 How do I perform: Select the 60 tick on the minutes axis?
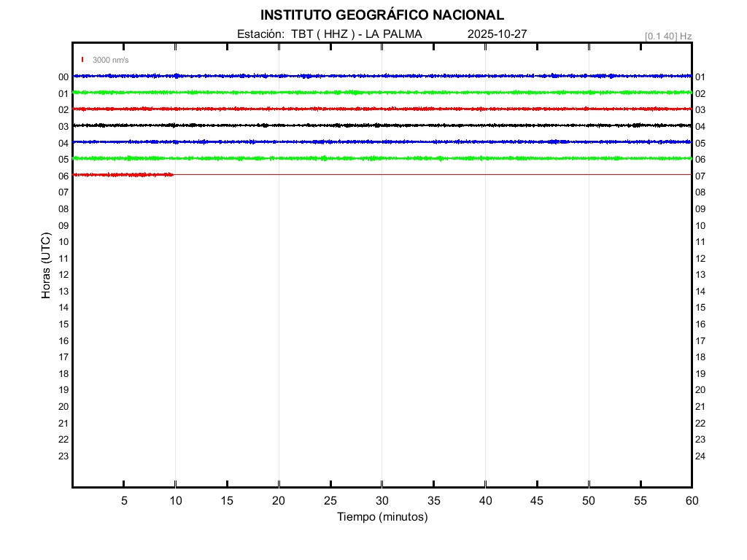coord(691,500)
